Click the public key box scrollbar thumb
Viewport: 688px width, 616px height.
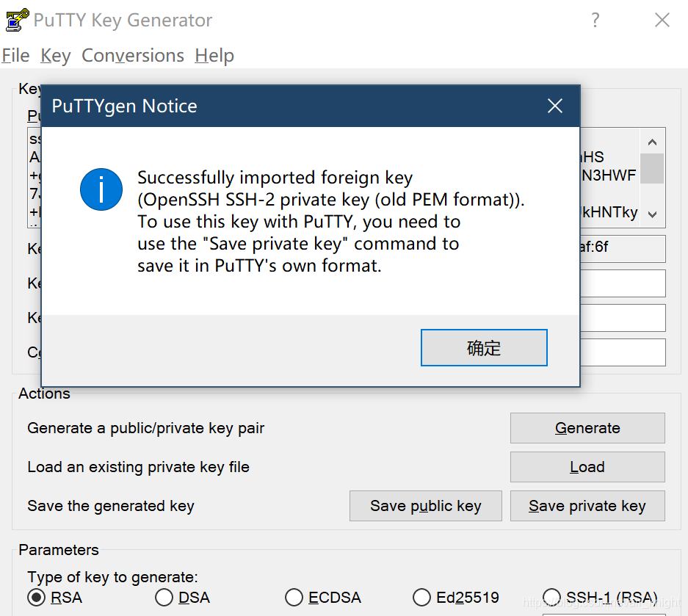pyautogui.click(x=653, y=168)
